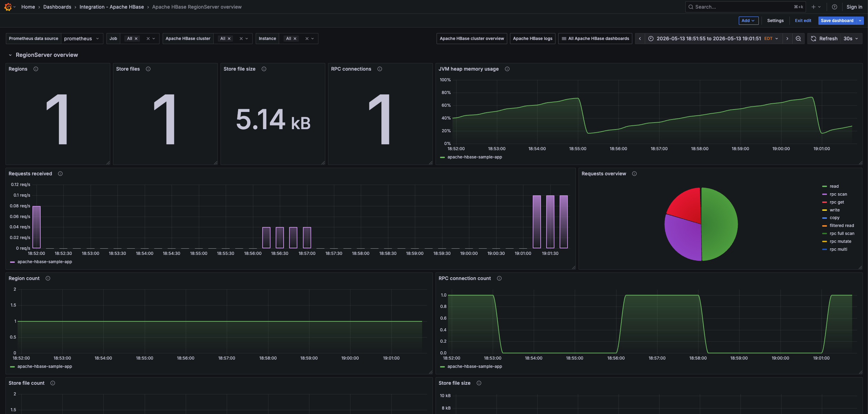The height and width of the screenshot is (414, 868).
Task: Remove the Instance 'All' value chip
Action: tap(295, 39)
